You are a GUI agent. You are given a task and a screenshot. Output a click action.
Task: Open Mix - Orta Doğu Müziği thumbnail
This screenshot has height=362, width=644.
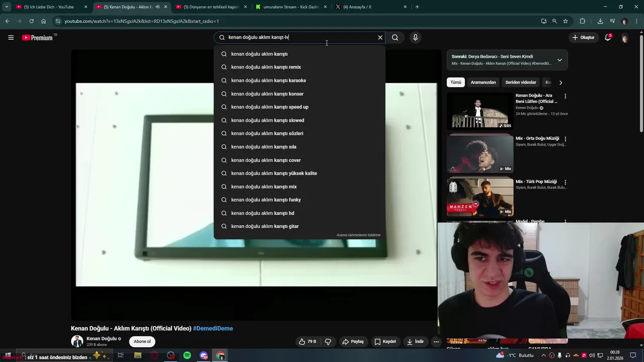pos(480,154)
